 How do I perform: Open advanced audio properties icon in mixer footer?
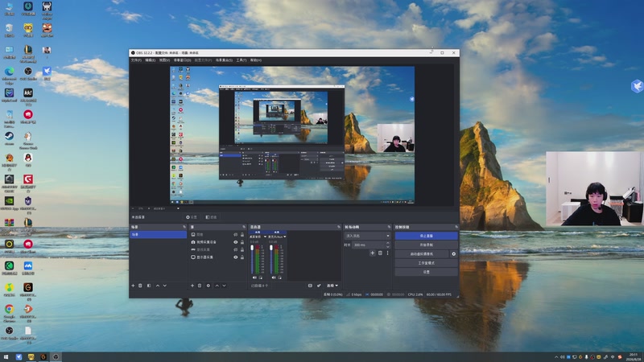point(319,286)
